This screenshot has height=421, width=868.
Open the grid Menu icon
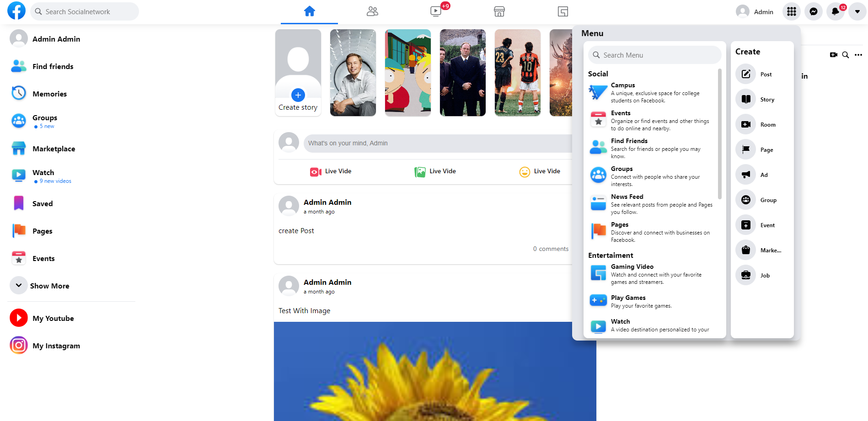click(792, 11)
